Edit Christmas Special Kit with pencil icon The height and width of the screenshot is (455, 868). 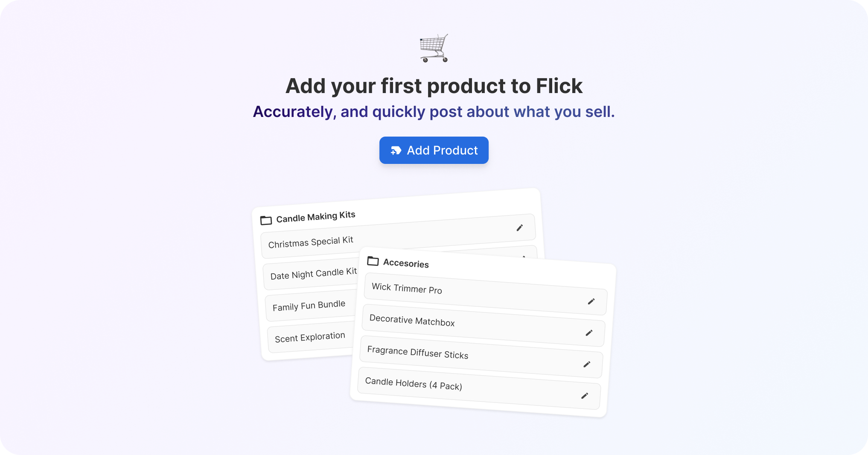click(x=519, y=228)
